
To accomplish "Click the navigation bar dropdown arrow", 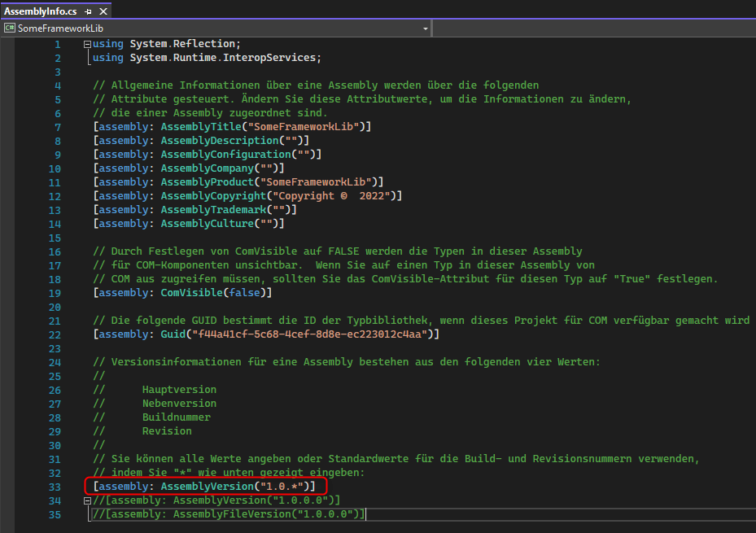I will click(425, 28).
